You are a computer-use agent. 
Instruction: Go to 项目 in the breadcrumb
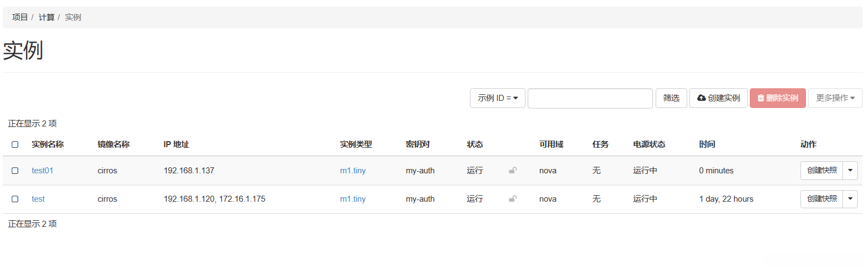20,17
